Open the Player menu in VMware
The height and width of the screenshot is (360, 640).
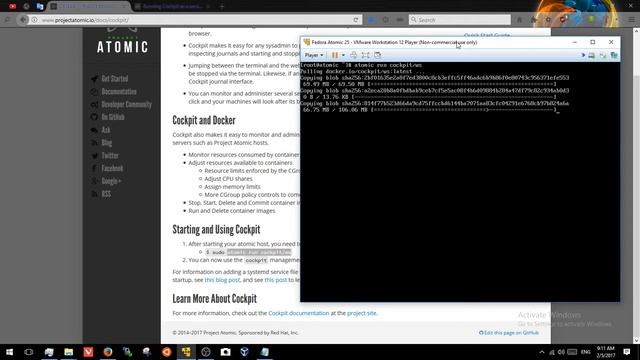[x=314, y=55]
